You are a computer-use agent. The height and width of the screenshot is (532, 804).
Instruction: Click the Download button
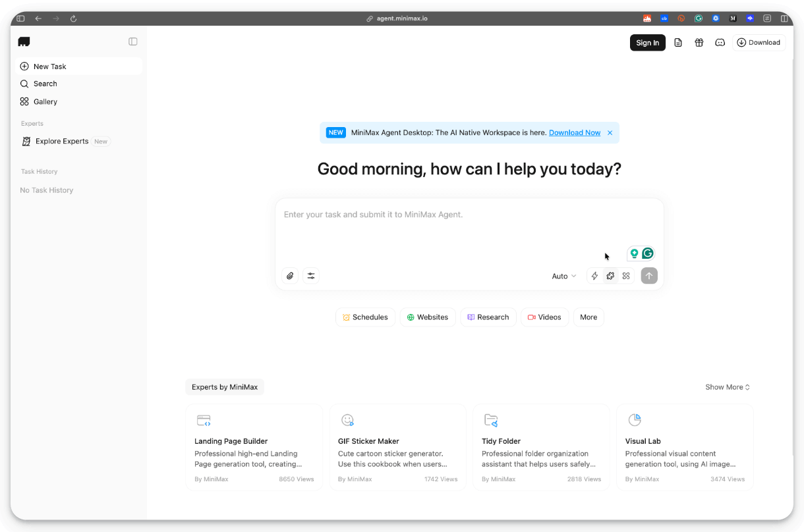(x=759, y=43)
